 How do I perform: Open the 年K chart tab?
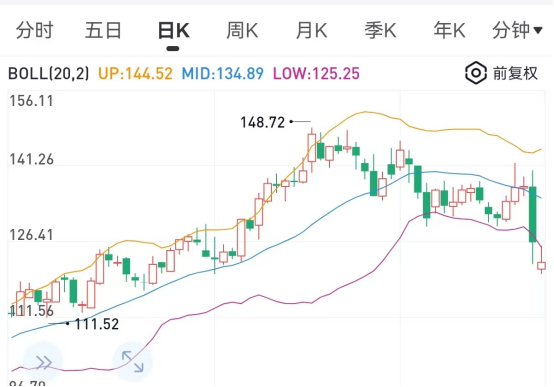click(449, 30)
